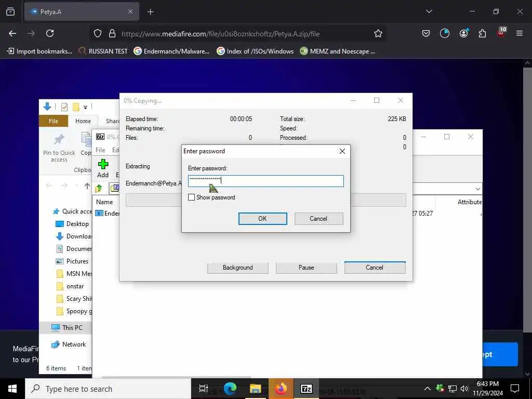Open the Import bookmarks bookmark
This screenshot has width=532, height=399.
39,51
